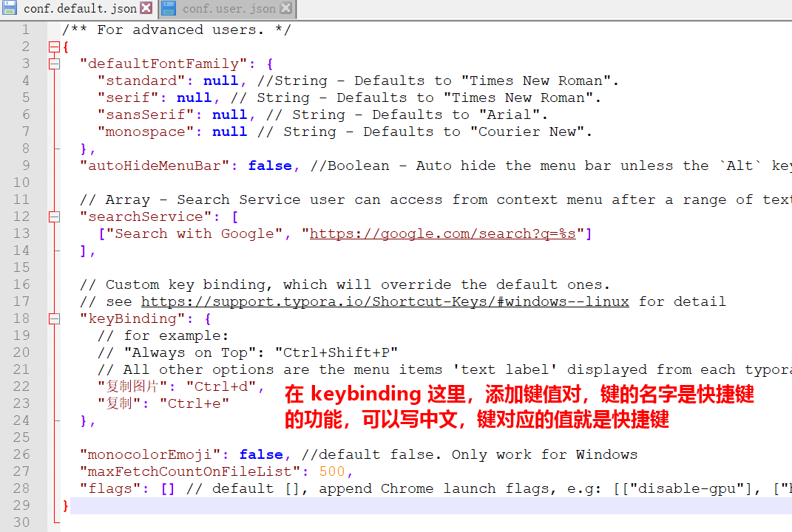Click the "Always on Top" example comment

pyautogui.click(x=248, y=352)
